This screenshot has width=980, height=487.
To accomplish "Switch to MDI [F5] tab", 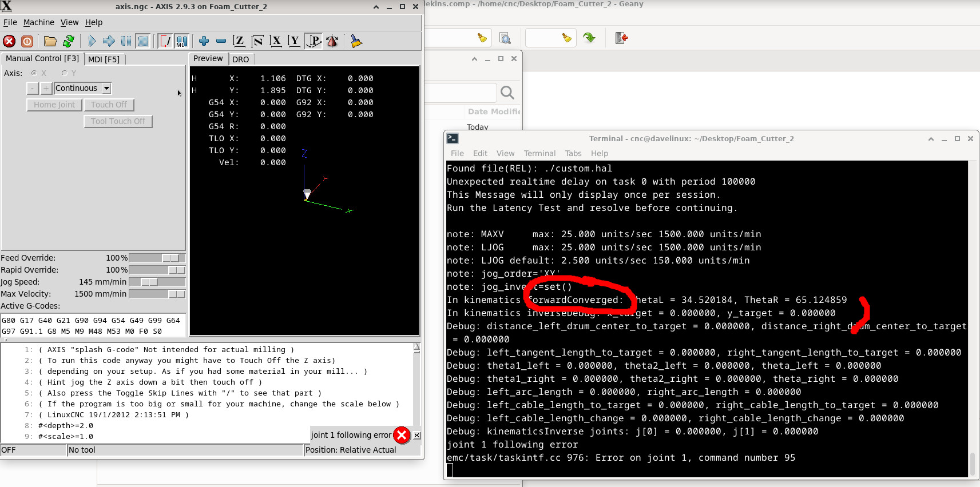I will coord(104,59).
